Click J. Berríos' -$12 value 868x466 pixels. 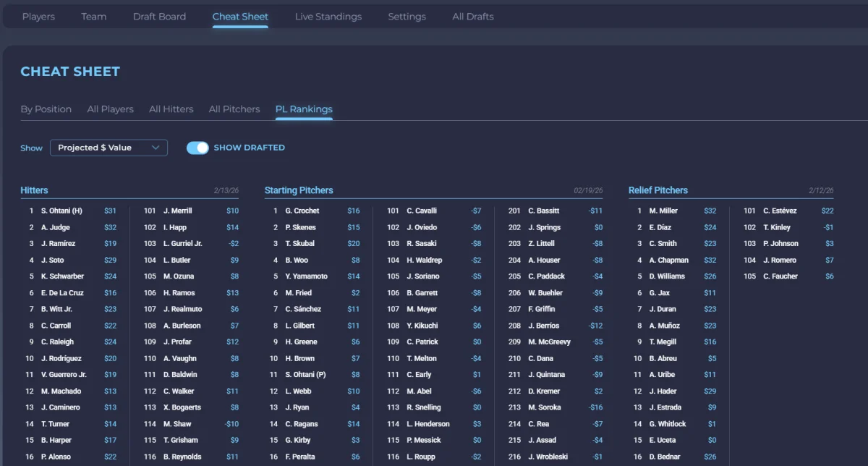(595, 326)
